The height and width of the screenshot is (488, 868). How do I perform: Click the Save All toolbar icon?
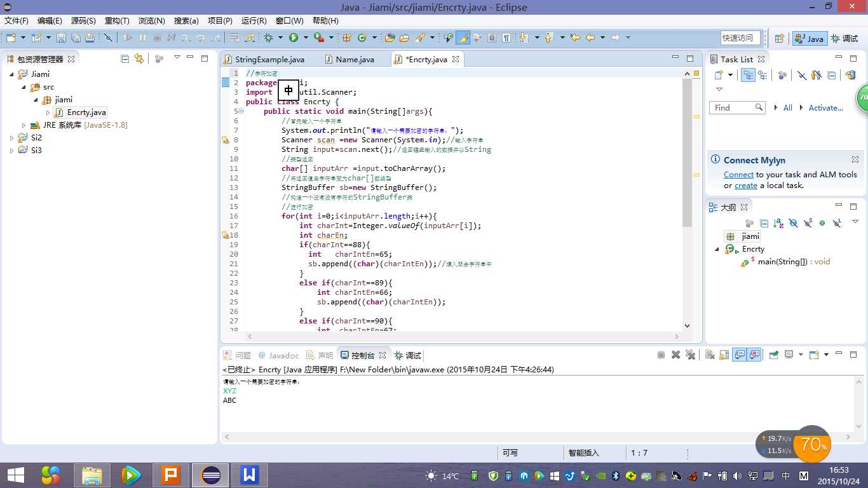click(x=76, y=38)
